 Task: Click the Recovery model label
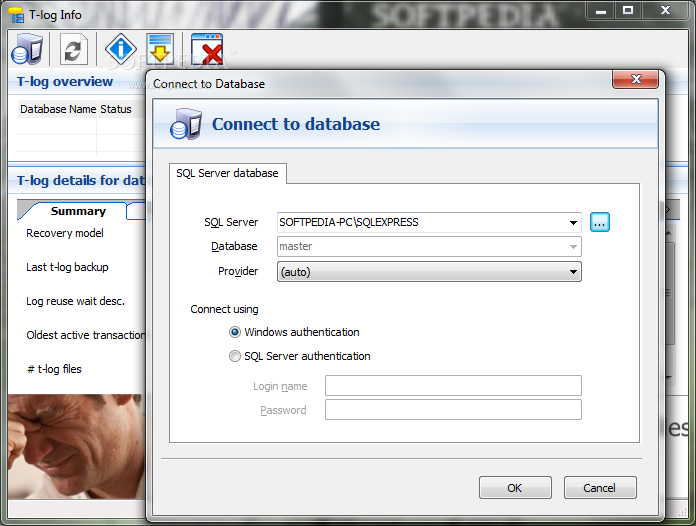pos(65,233)
